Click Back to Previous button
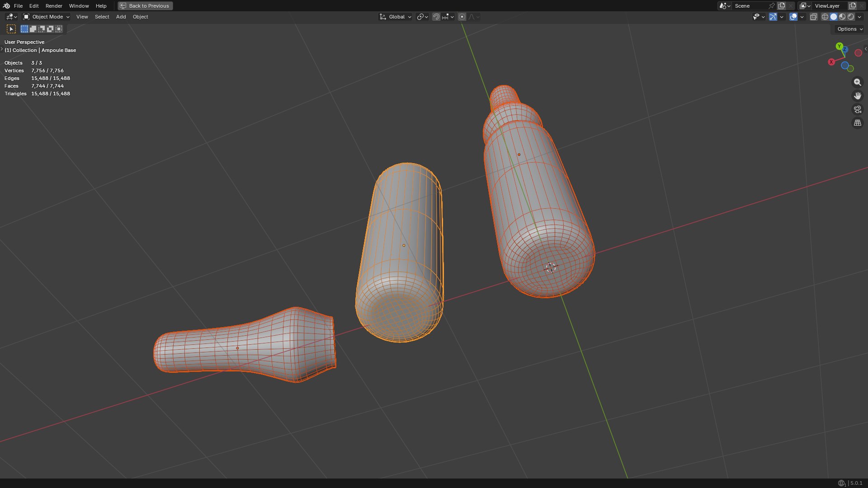The height and width of the screenshot is (488, 868). pyautogui.click(x=145, y=6)
